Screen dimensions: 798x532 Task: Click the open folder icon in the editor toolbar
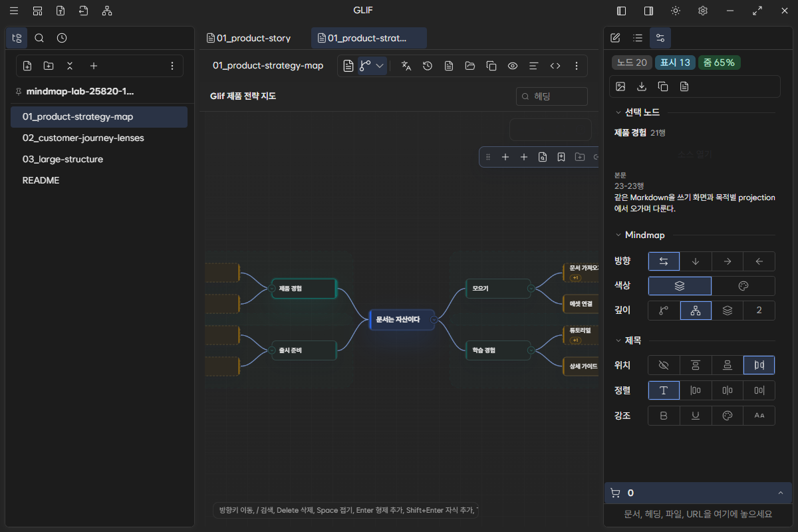(470, 66)
